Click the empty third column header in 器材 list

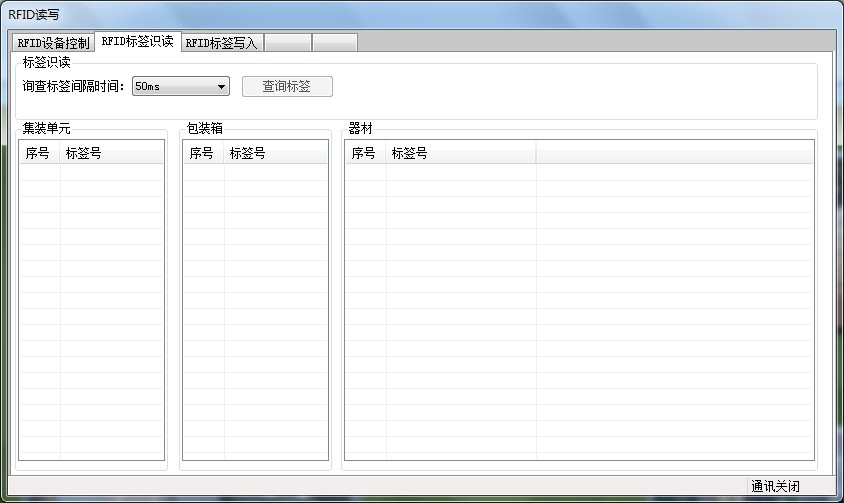pos(674,153)
